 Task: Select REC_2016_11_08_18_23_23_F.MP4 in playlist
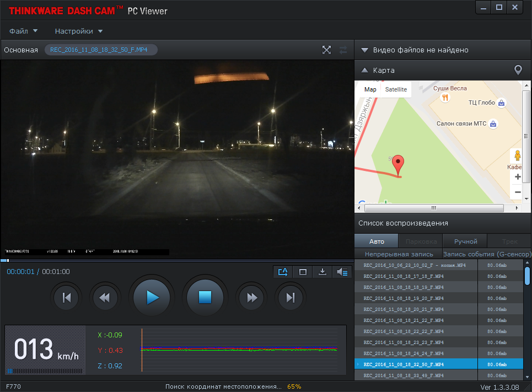[438, 342]
